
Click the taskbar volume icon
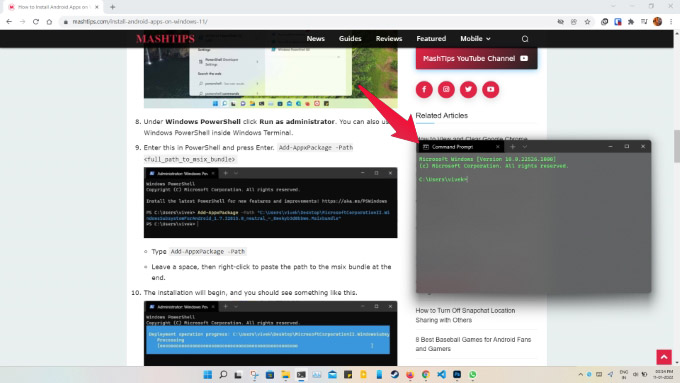click(635, 374)
